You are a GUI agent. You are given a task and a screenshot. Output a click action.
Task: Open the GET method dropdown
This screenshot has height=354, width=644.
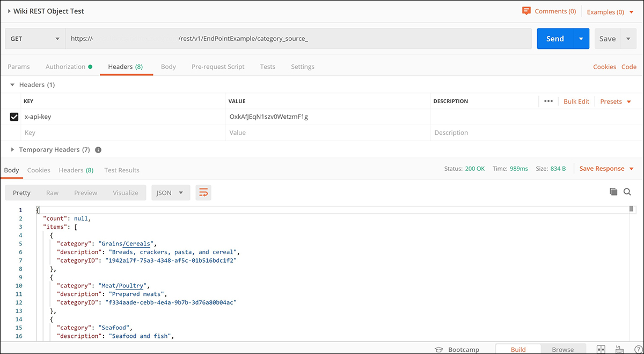point(35,39)
